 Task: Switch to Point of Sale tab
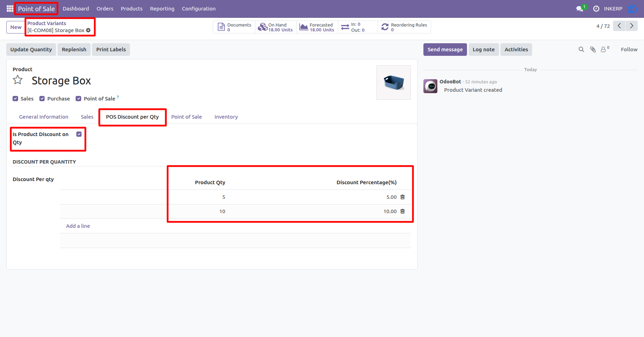coord(186,117)
